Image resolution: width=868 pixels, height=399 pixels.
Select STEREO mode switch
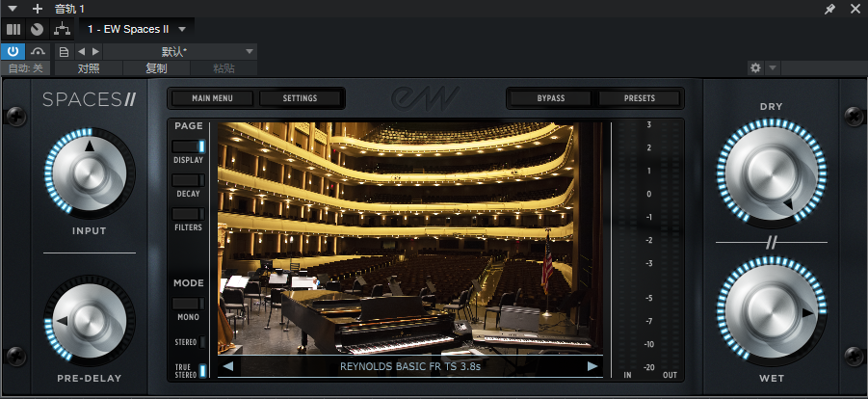pos(202,342)
